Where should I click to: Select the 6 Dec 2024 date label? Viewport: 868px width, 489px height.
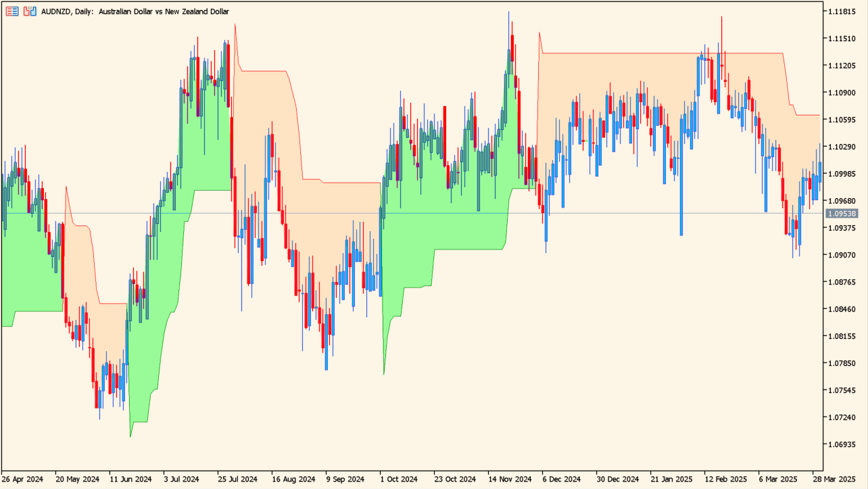coord(561,479)
